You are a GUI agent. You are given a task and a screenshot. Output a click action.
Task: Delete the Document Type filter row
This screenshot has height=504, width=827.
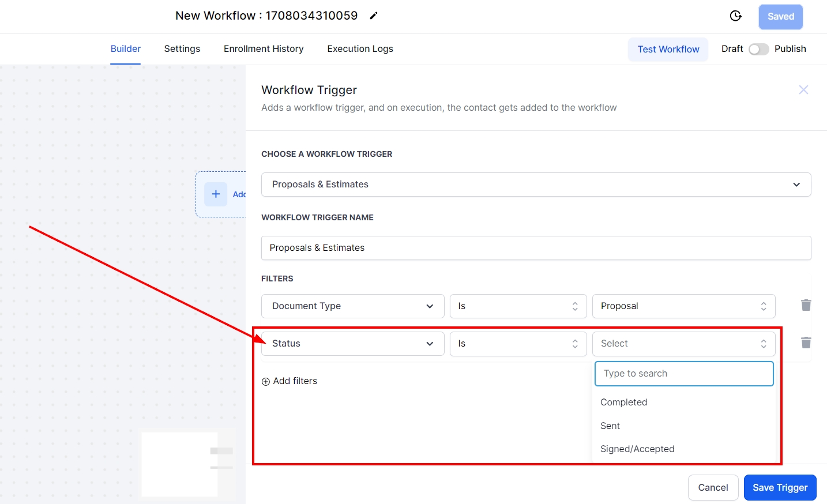click(806, 305)
